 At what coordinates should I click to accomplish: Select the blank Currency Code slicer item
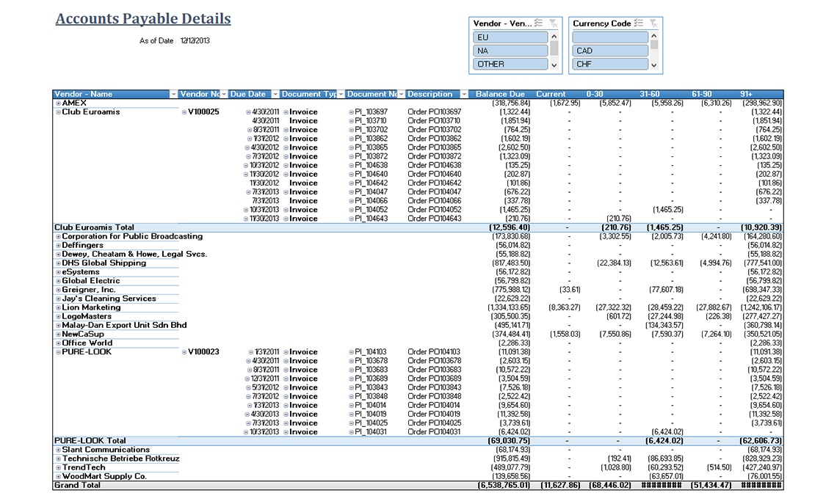[x=610, y=37]
